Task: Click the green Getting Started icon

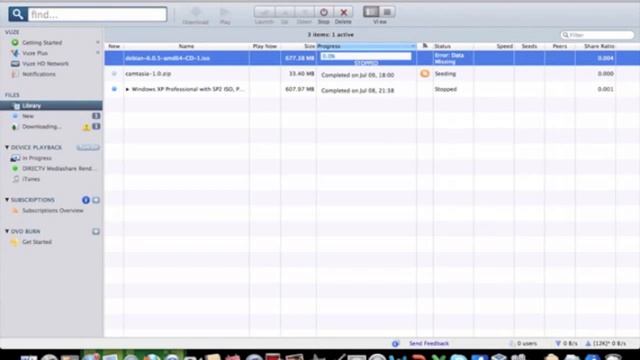Action: click(15, 42)
